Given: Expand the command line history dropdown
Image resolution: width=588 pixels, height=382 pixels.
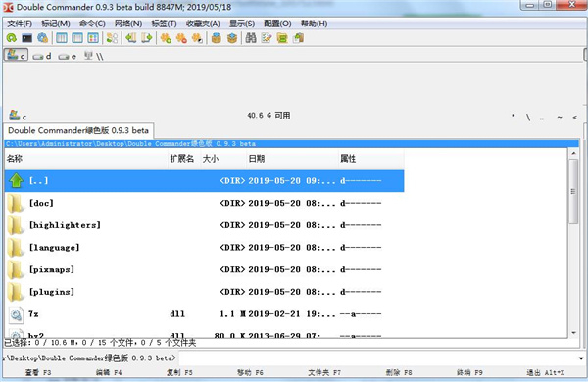Looking at the screenshot, I should pyautogui.click(x=581, y=358).
